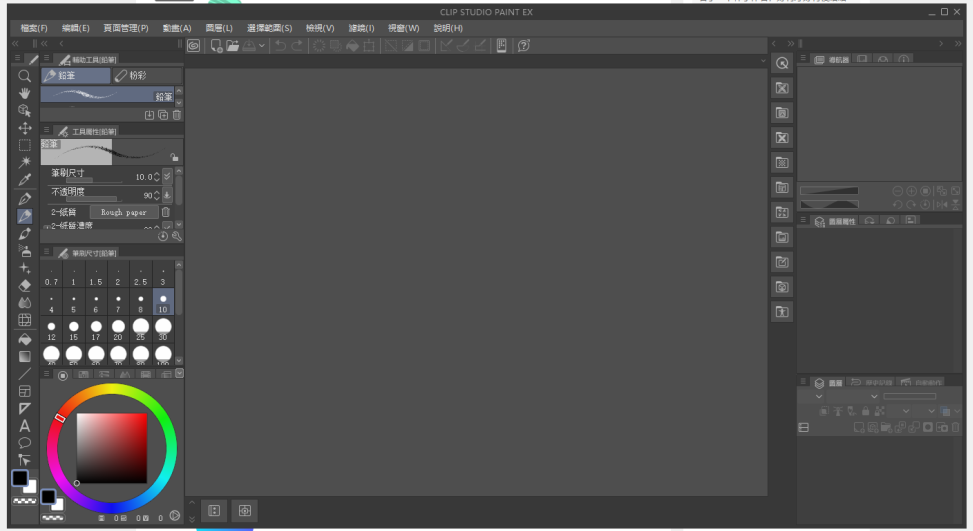Screen dimensions: 973x531
Task: Reset tool properties to initial settings icon
Action: coord(163,236)
